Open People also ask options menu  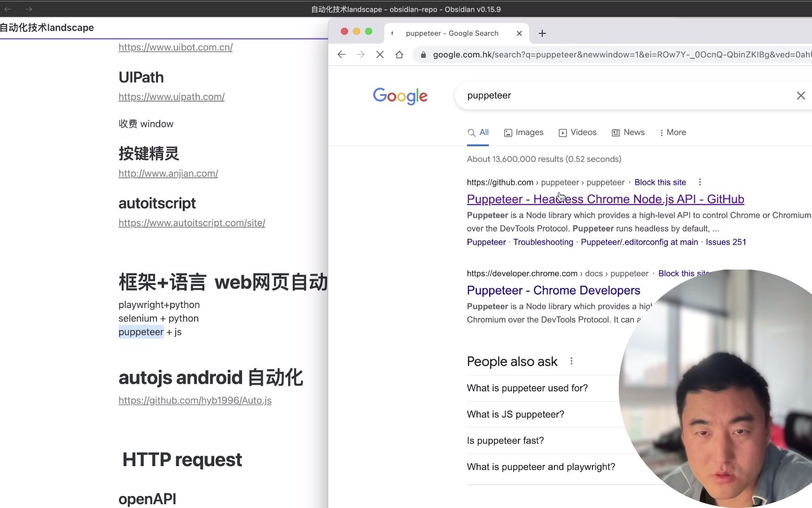pyautogui.click(x=571, y=361)
